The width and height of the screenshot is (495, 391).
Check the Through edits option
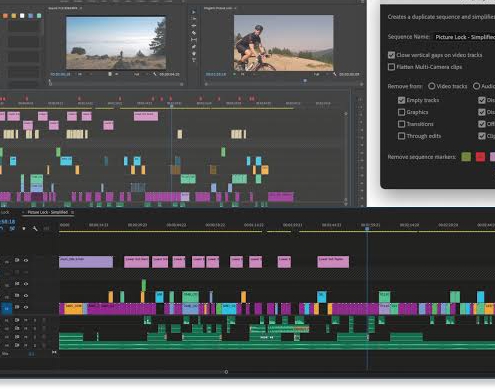coord(401,136)
